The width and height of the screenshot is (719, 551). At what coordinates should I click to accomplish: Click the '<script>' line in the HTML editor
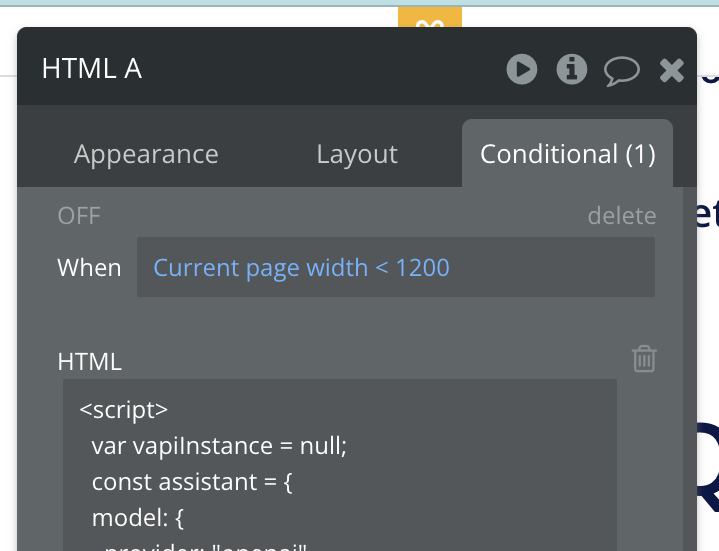tap(124, 411)
